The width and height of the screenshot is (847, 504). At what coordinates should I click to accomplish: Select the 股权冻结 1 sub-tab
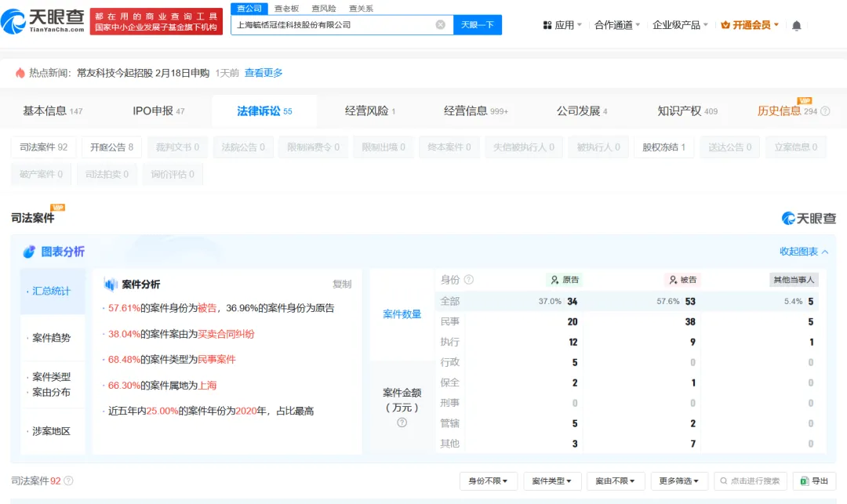664,147
